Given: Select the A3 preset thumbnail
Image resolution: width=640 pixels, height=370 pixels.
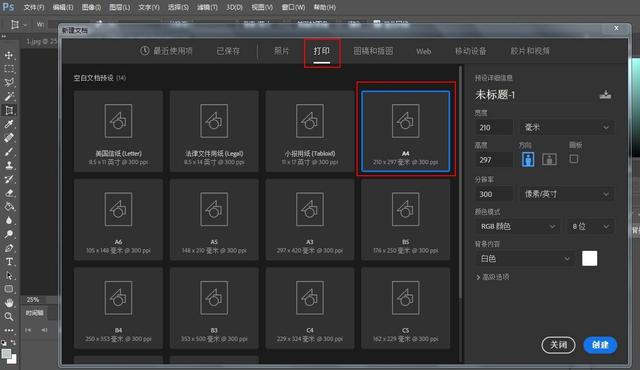Looking at the screenshot, I should (310, 219).
